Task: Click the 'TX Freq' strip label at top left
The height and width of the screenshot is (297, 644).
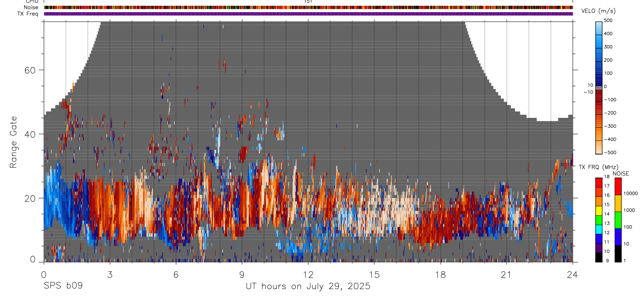Action: (29, 14)
